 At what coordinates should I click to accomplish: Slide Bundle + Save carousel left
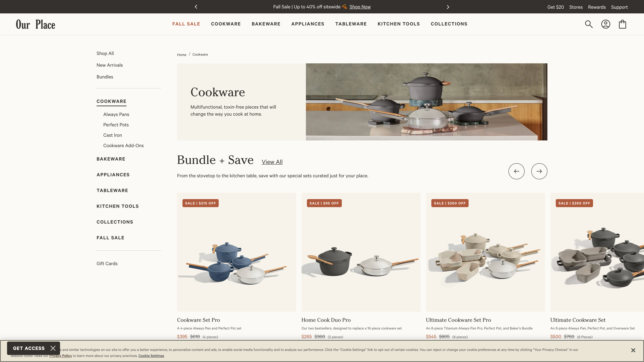[516, 171]
